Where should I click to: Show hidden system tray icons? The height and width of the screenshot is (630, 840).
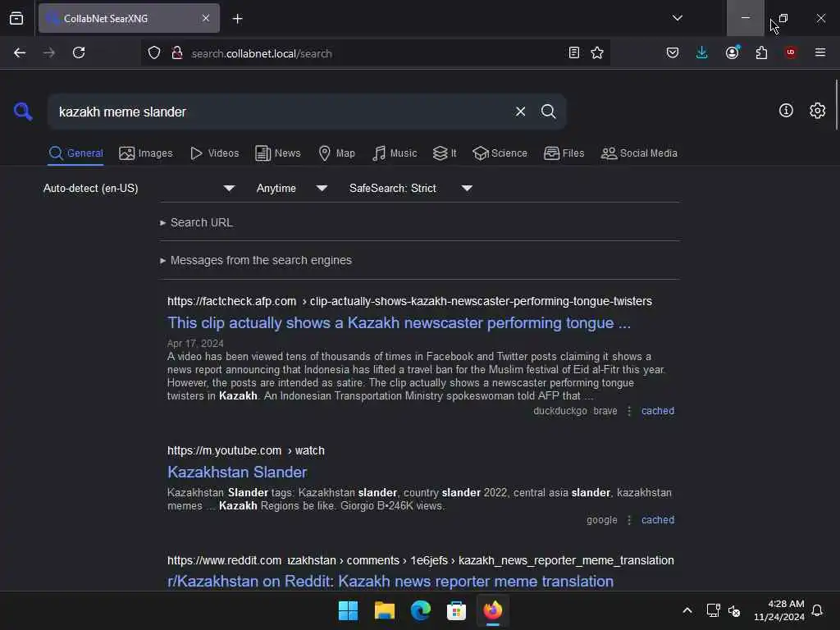(x=687, y=610)
